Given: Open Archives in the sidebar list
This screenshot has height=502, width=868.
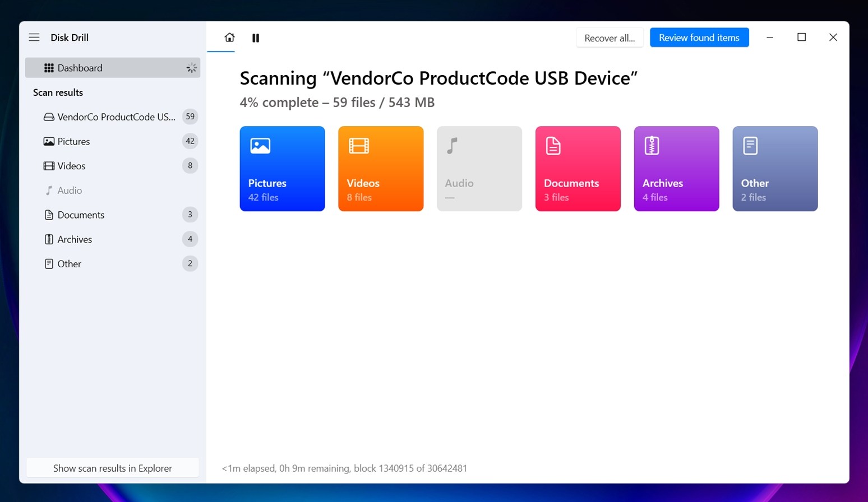Looking at the screenshot, I should (x=75, y=239).
